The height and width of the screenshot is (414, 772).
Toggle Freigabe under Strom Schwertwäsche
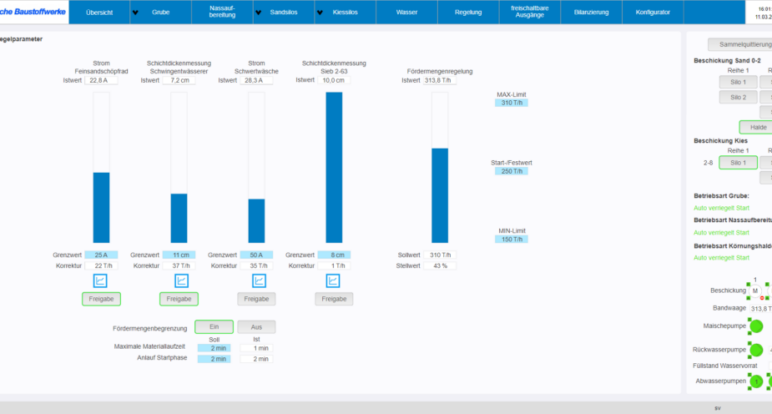click(256, 299)
